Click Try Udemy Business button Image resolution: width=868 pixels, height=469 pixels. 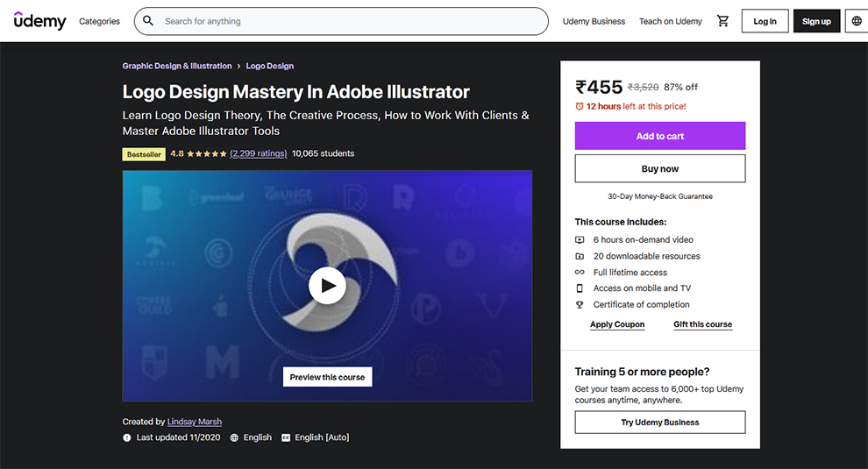660,422
